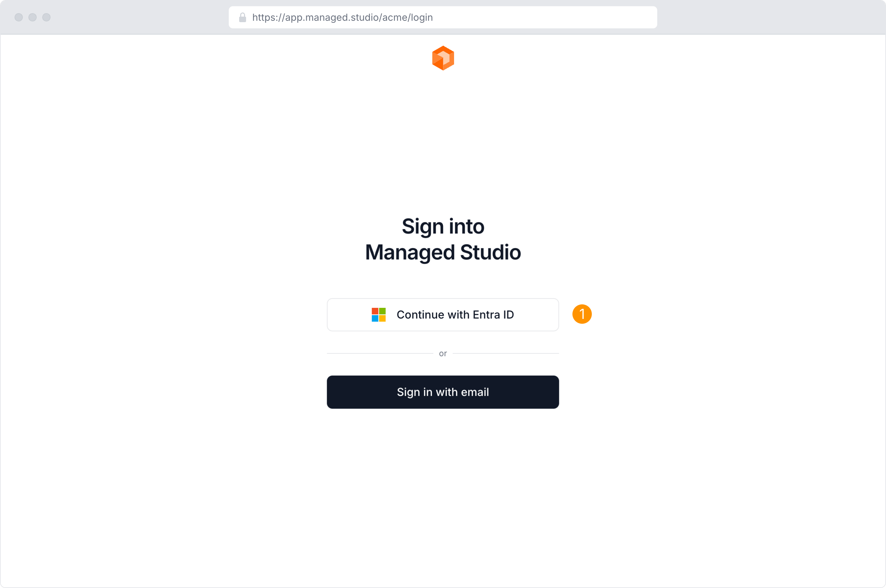
Task: Click the "or" divider label
Action: [x=443, y=353]
